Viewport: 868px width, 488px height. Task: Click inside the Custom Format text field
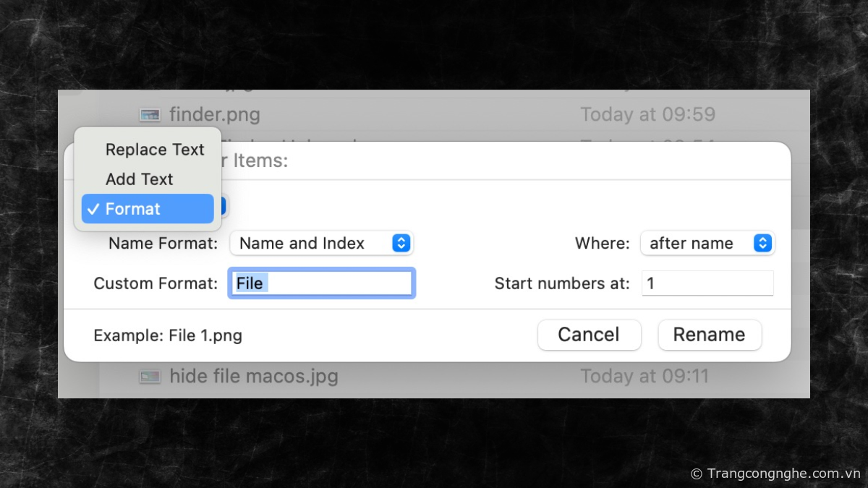click(x=322, y=283)
